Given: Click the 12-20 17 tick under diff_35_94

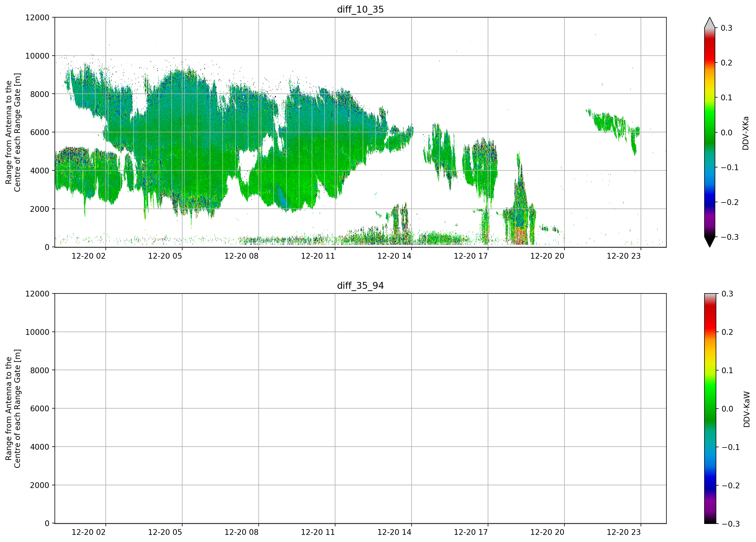Looking at the screenshot, I should pos(471,532).
